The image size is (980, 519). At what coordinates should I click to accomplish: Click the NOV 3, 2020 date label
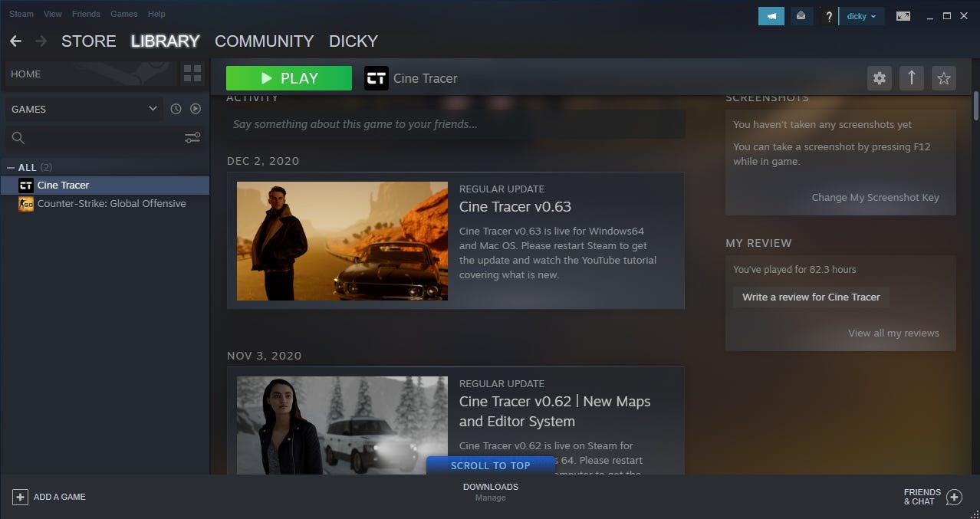pos(265,356)
